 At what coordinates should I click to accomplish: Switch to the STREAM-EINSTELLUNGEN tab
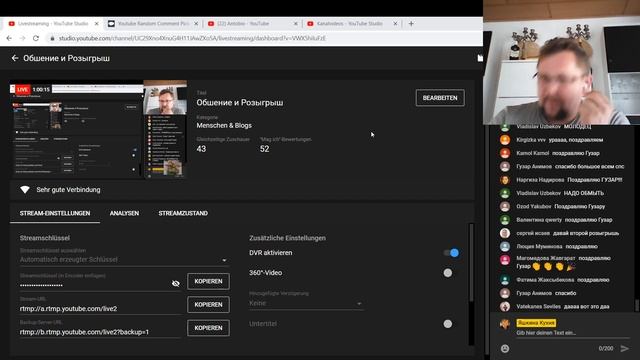(55, 213)
